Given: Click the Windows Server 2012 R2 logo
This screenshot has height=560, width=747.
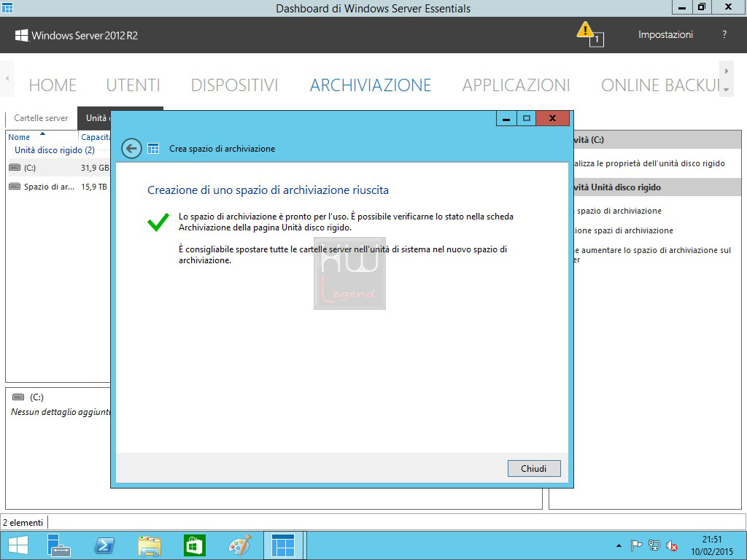Looking at the screenshot, I should click(76, 35).
